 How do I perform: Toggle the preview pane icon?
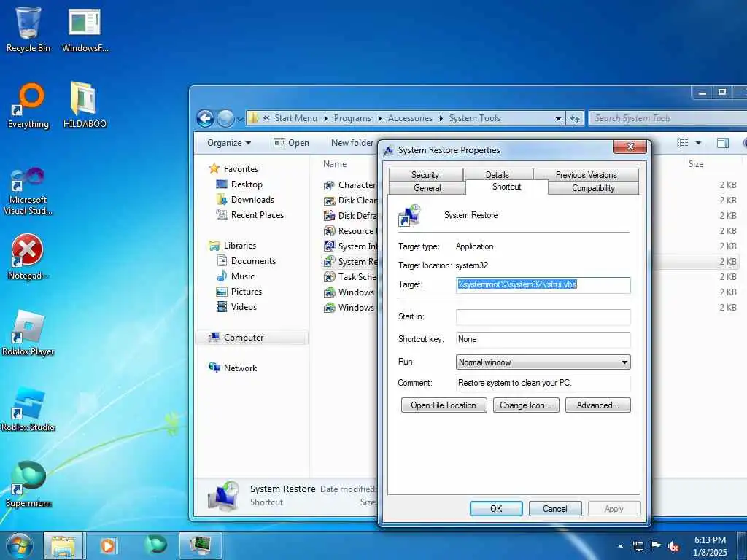pos(723,143)
